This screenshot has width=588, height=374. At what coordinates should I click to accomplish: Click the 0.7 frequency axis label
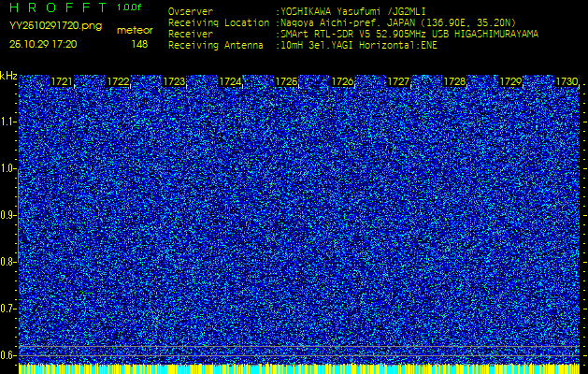click(7, 309)
